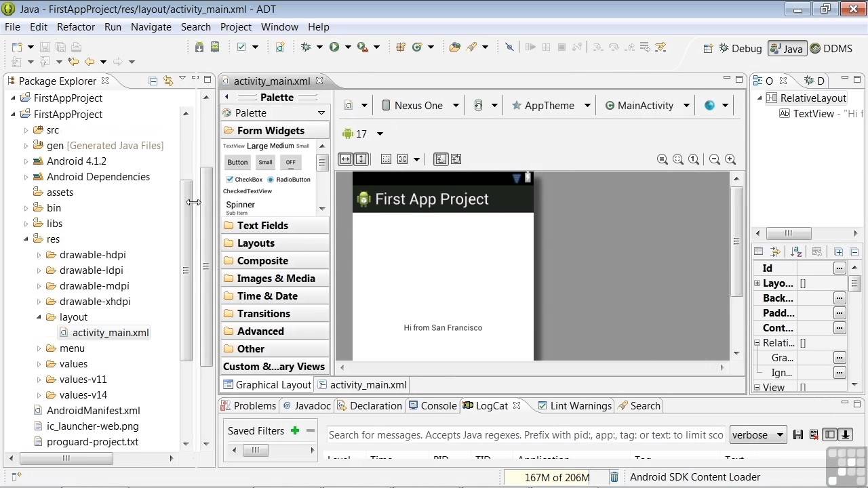
Task: Click the Skip All Breakpoints icon
Action: (x=509, y=47)
